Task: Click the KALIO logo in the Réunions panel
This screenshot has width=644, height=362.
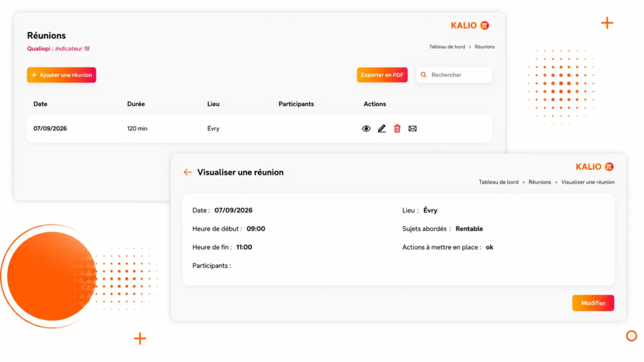Action: pyautogui.click(x=470, y=25)
